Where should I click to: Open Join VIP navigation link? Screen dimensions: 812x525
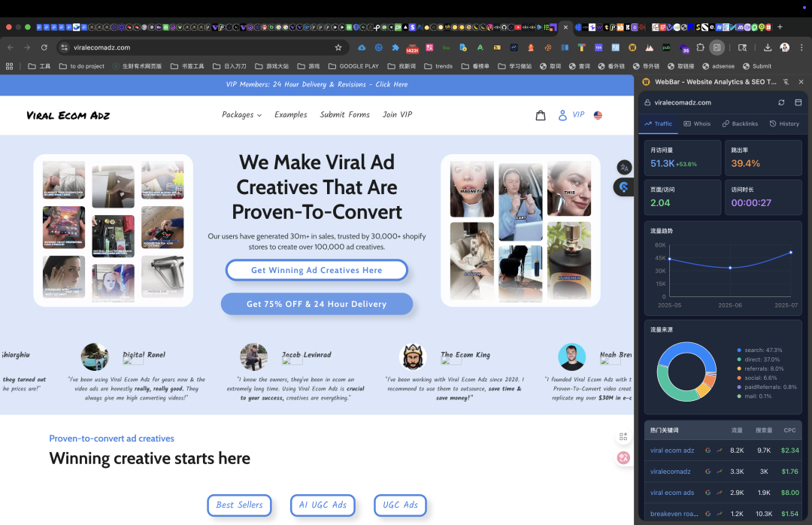[x=397, y=114]
